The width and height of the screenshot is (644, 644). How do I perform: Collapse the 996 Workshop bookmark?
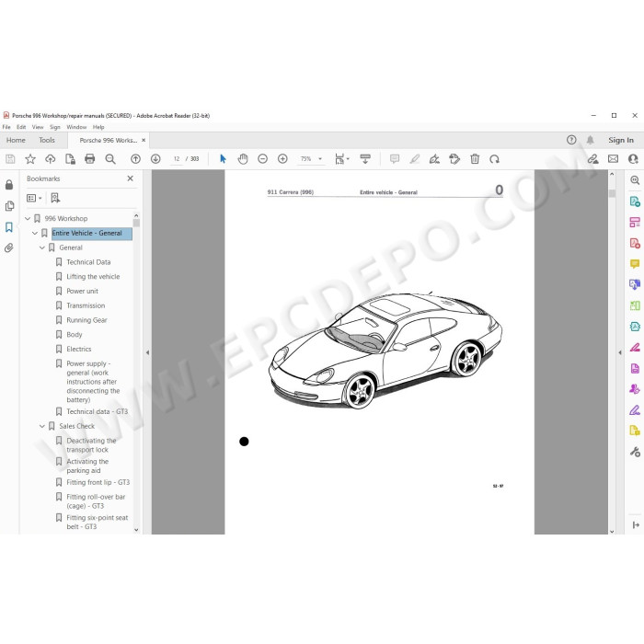point(28,219)
